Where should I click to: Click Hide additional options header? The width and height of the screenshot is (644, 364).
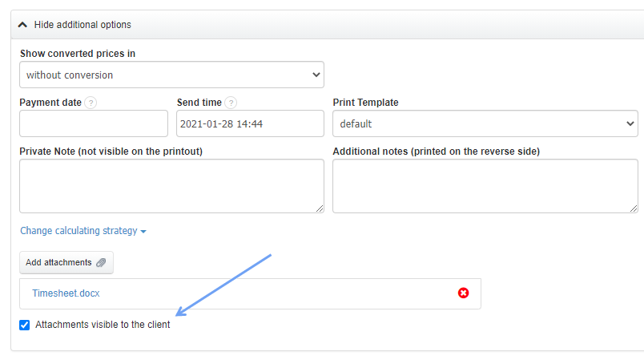[x=83, y=25]
